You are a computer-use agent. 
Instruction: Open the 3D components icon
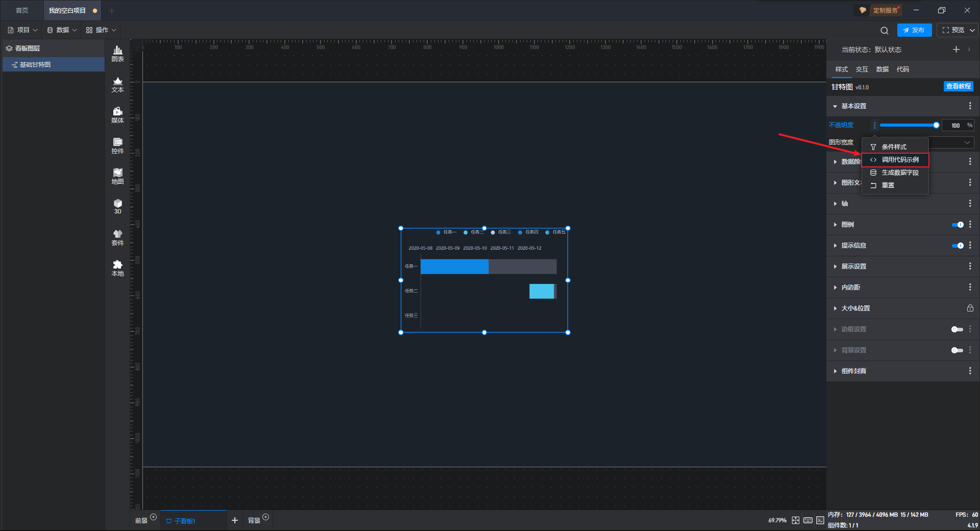pos(117,206)
